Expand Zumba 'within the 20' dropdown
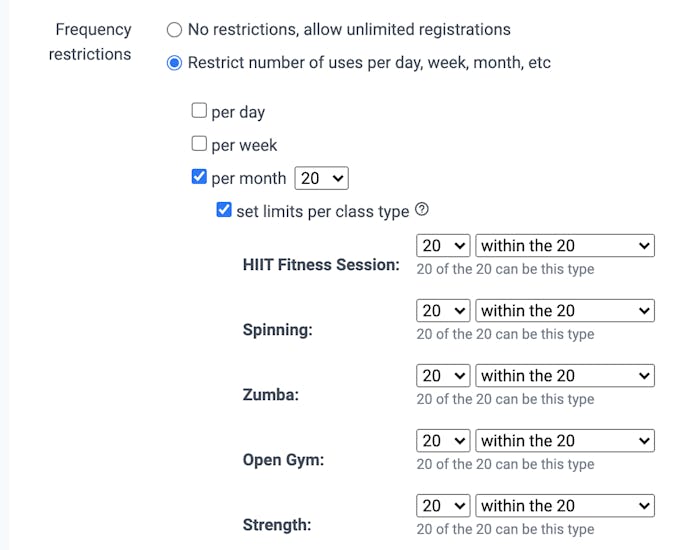700x550 pixels. (x=564, y=375)
